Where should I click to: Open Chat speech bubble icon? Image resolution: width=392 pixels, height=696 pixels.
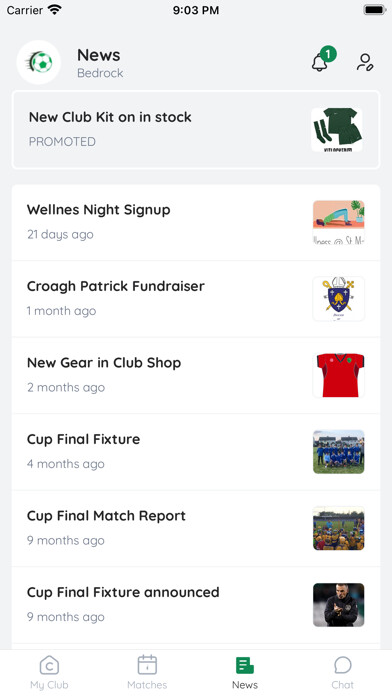click(x=343, y=665)
